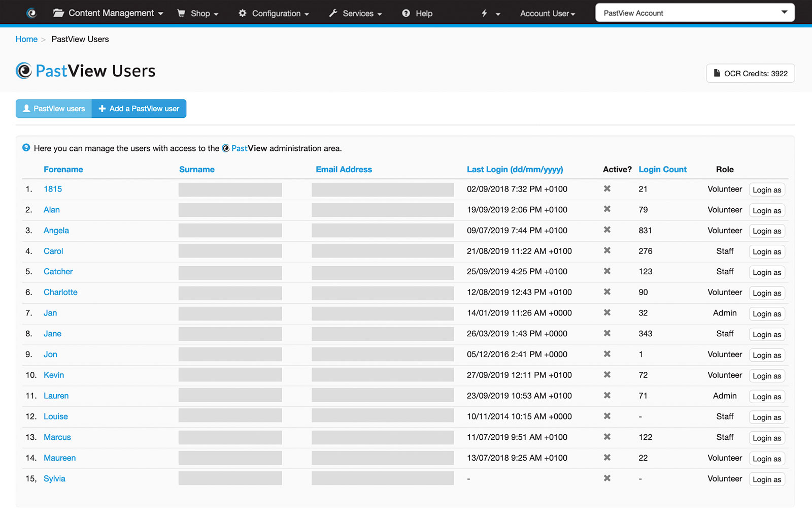Open Angela's user record
The height and width of the screenshot is (513, 812).
[56, 231]
